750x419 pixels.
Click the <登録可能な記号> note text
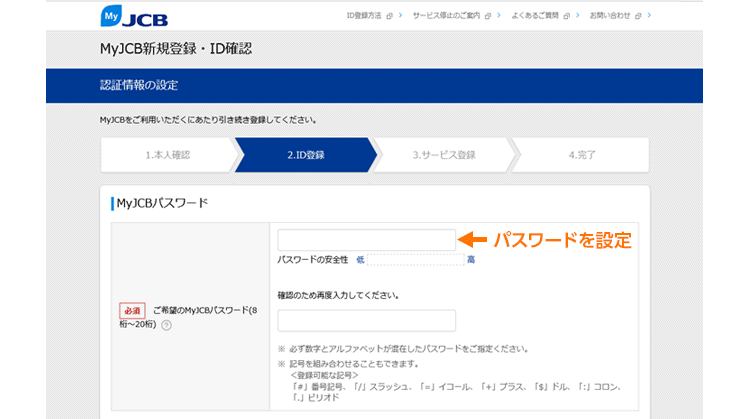(324, 375)
